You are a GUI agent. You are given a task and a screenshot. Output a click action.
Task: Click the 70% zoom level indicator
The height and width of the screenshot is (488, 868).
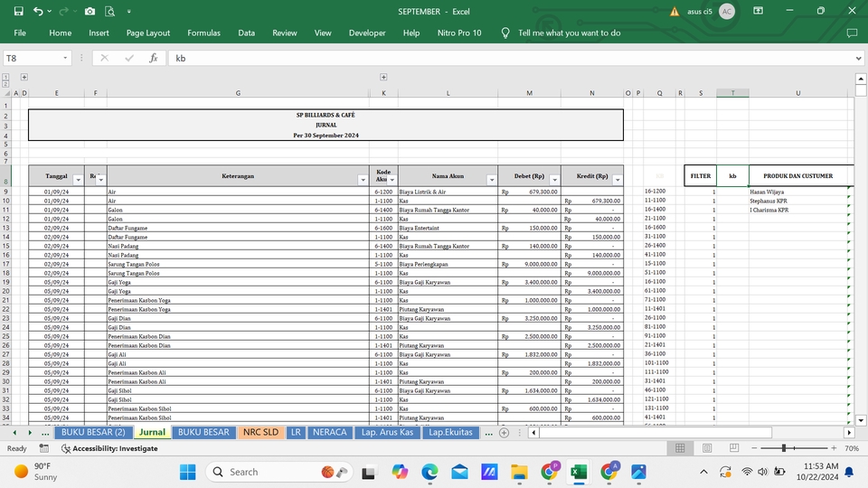coord(852,448)
